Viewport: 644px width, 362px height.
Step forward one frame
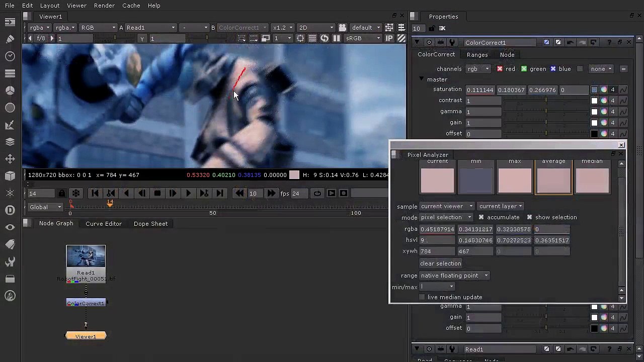[173, 194]
